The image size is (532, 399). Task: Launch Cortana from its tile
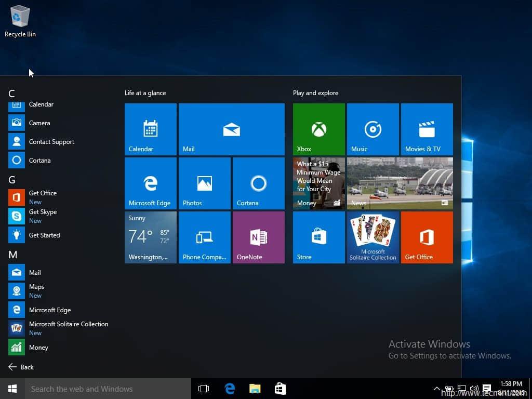(x=258, y=183)
